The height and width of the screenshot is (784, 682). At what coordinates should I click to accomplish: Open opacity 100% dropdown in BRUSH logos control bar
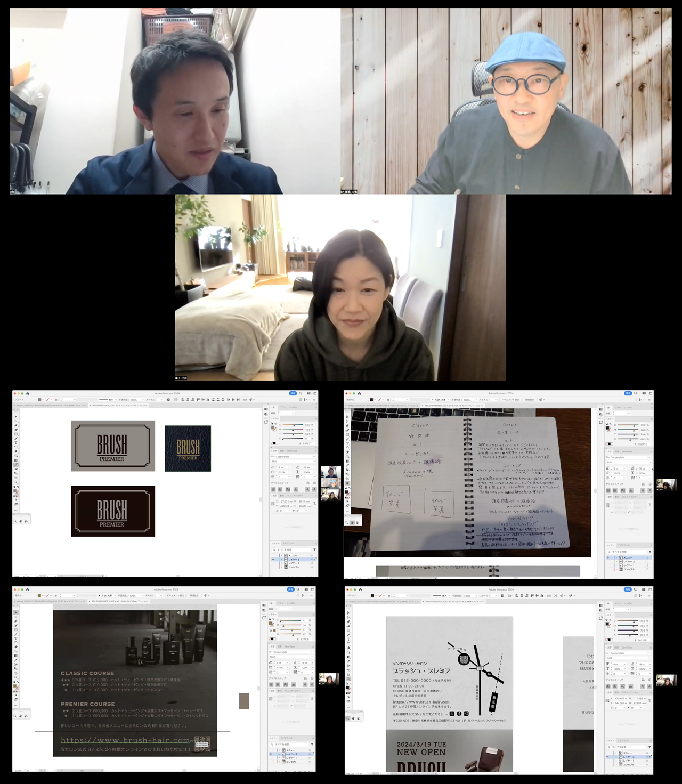tap(143, 400)
